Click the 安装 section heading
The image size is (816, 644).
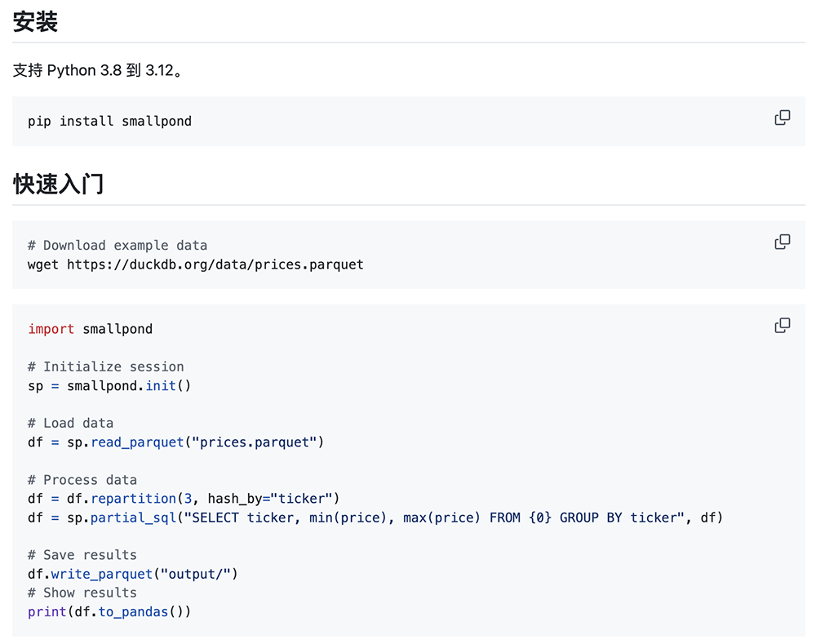click(35, 22)
